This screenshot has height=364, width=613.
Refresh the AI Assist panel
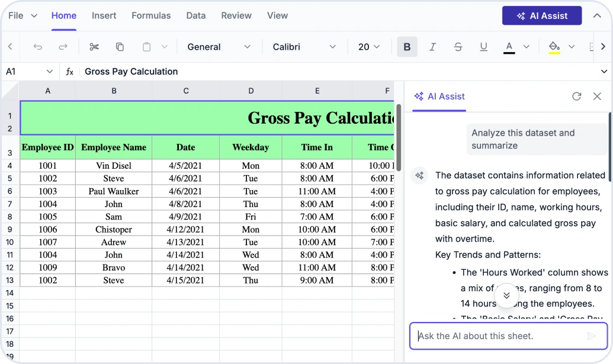577,96
